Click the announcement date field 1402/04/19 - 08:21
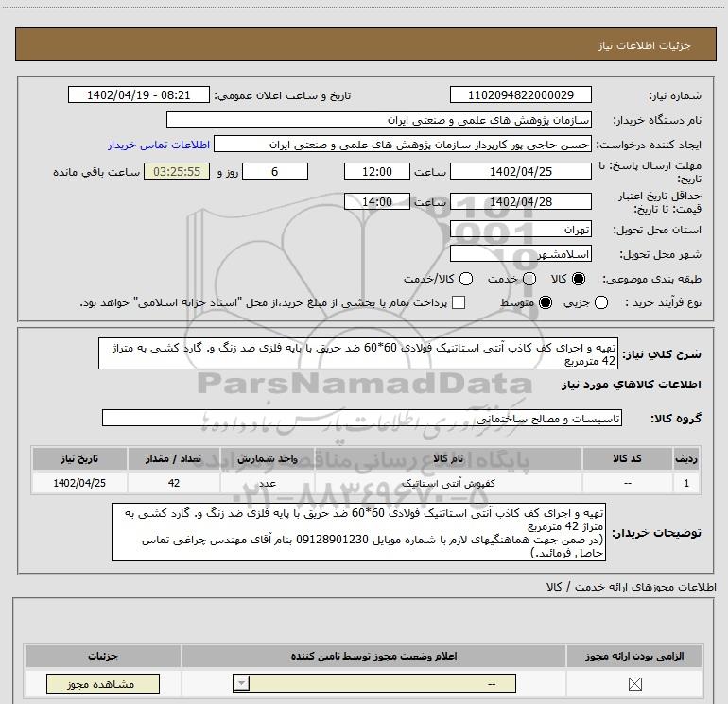The image size is (728, 704). click(139, 95)
